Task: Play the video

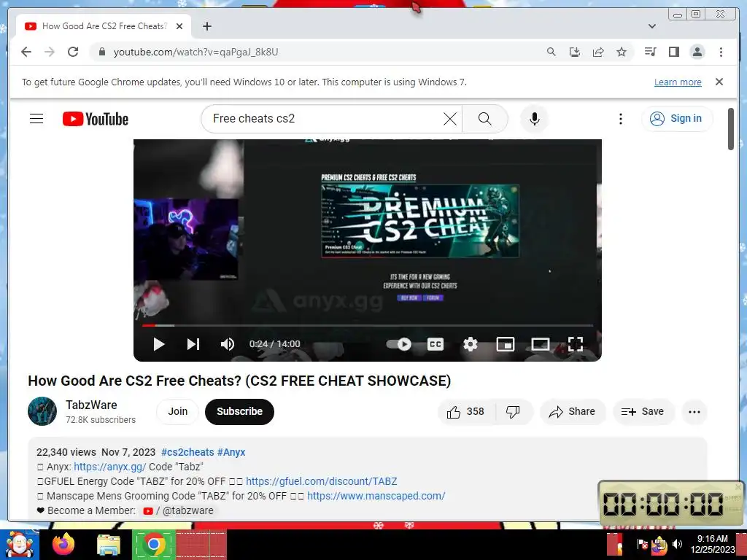Action: (x=158, y=344)
